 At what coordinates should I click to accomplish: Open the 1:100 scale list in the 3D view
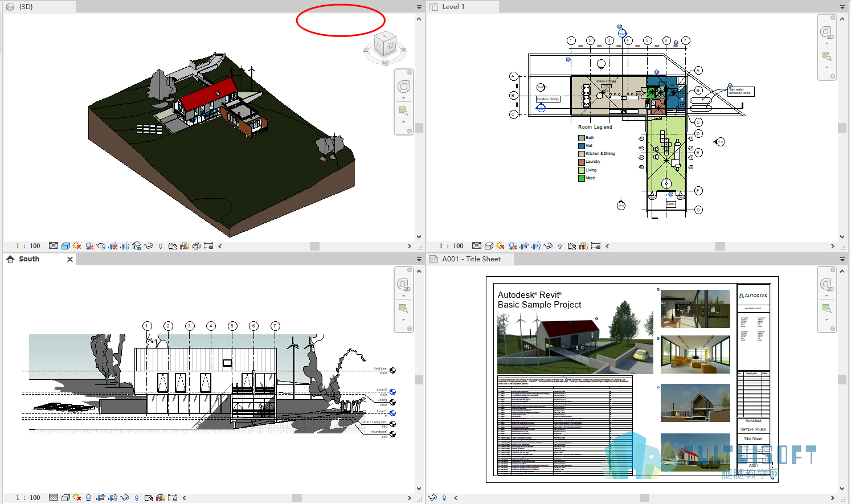tap(28, 246)
